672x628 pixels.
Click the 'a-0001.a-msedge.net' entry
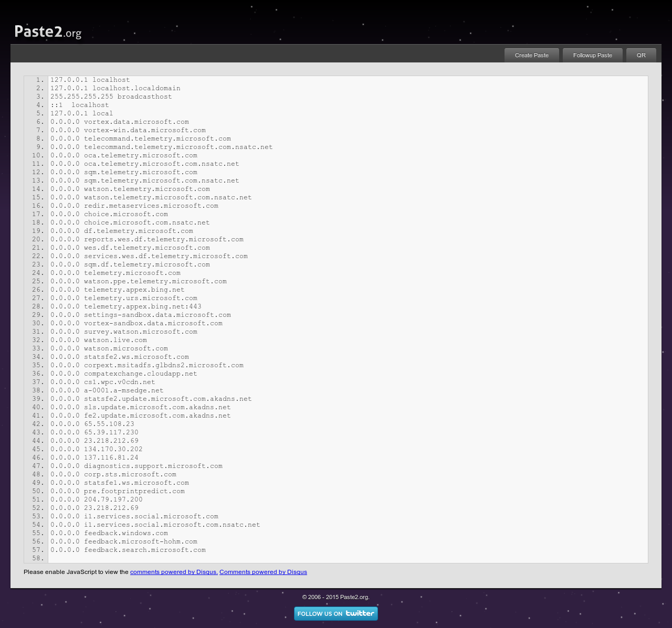(124, 390)
